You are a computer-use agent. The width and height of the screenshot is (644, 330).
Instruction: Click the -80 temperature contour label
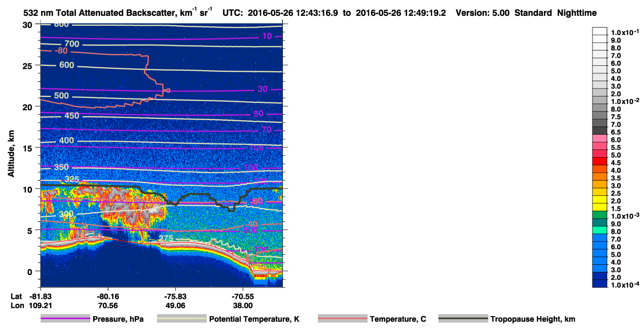click(x=61, y=50)
